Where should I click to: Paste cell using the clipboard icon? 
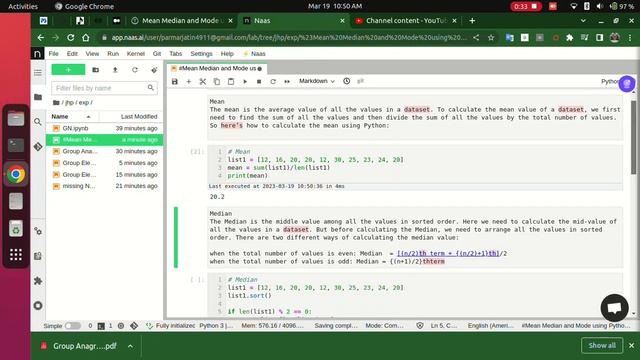tap(231, 81)
